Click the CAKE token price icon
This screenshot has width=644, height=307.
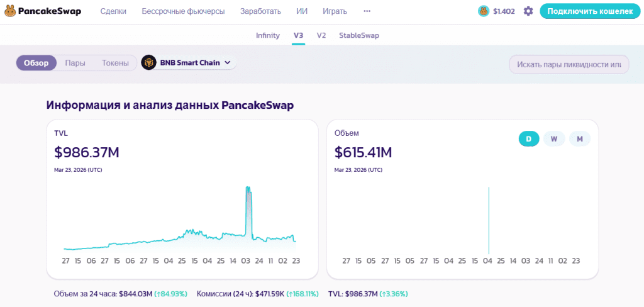click(484, 11)
